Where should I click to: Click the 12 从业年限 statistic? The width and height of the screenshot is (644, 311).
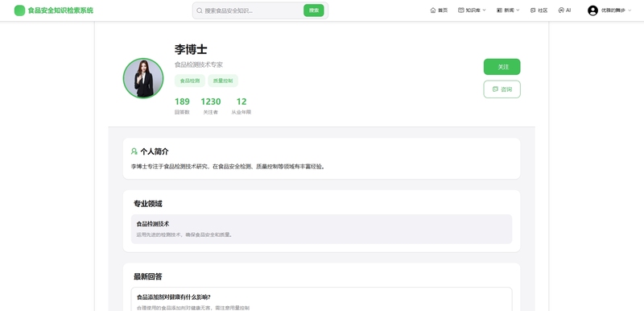tap(241, 106)
